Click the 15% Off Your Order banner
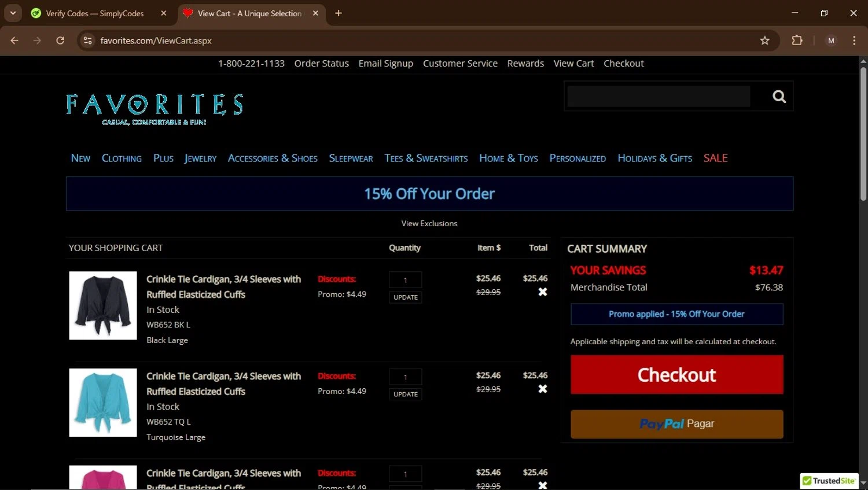The image size is (868, 490). 429,194
